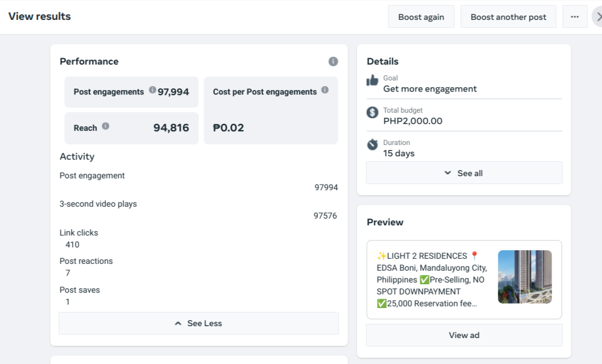Click the Link clicks activity row
Screen dimensions: 602x364
(79, 238)
